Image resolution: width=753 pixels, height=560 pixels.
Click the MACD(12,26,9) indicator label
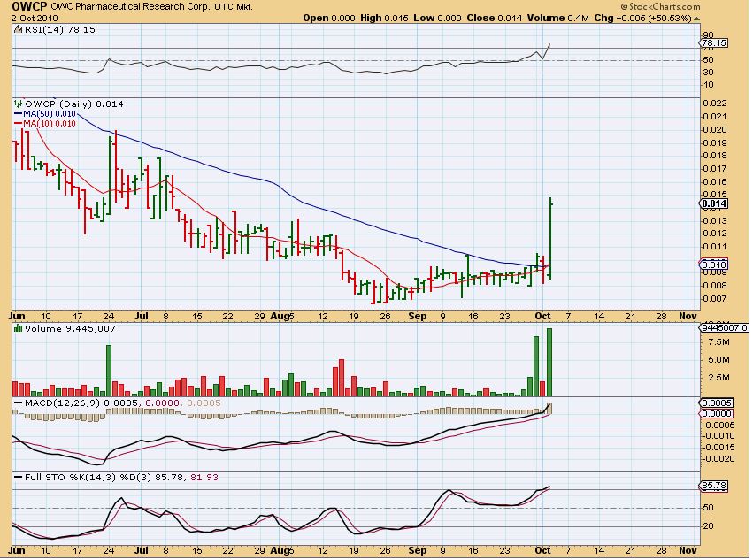coord(62,403)
